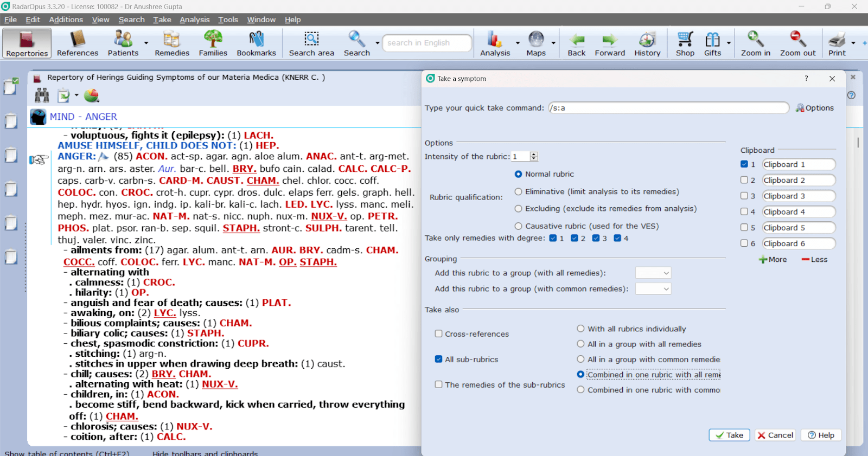Open the Patients dropdown arrow

coord(146,43)
